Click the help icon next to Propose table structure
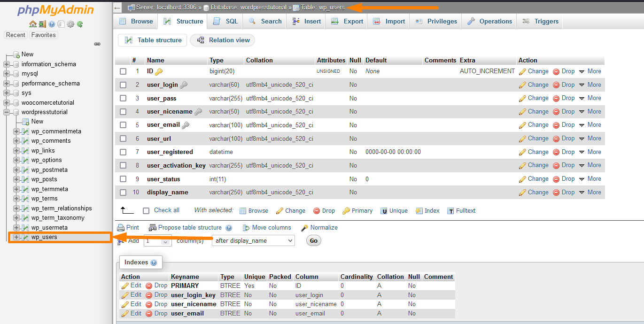This screenshot has height=324, width=644. tap(229, 228)
